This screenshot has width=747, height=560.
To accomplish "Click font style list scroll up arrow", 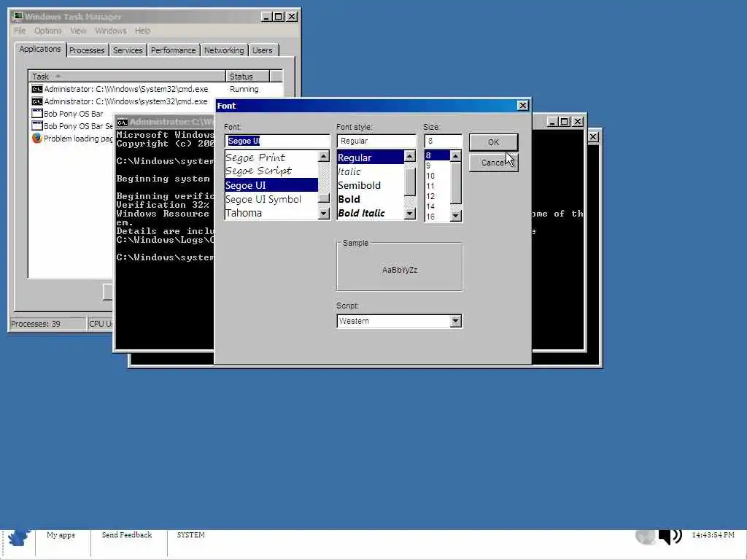I will coord(410,156).
